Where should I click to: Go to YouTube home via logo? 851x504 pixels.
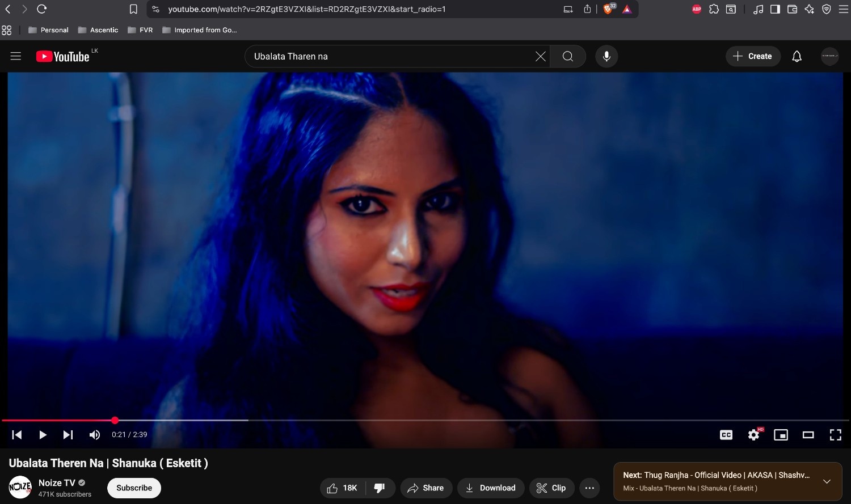(63, 56)
